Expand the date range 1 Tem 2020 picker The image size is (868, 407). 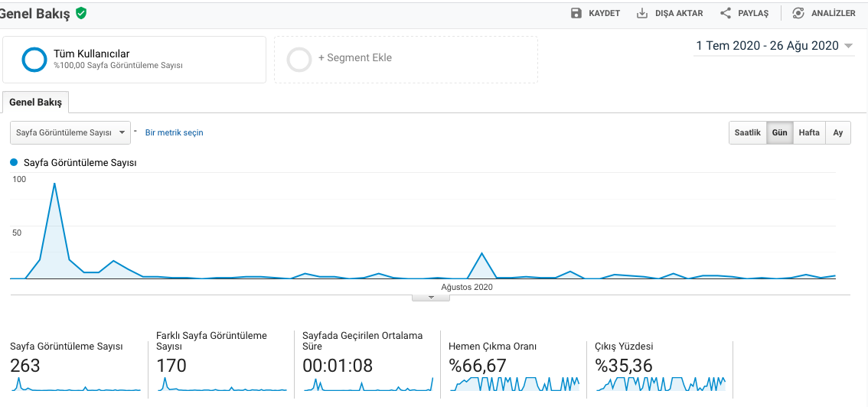[774, 46]
